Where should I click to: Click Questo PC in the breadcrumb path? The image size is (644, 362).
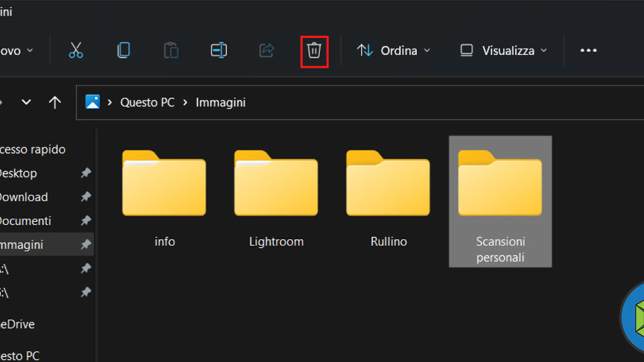point(147,102)
